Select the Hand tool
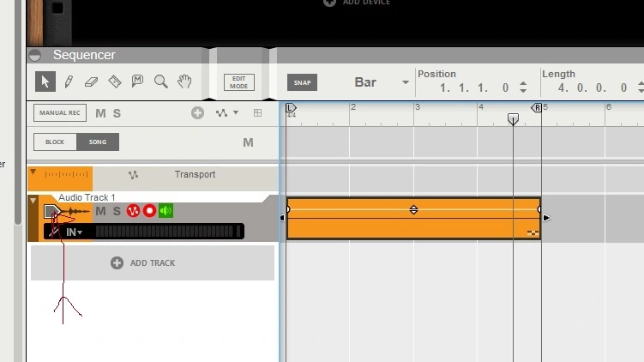Screen dimensions: 644x362 pyautogui.click(x=184, y=81)
